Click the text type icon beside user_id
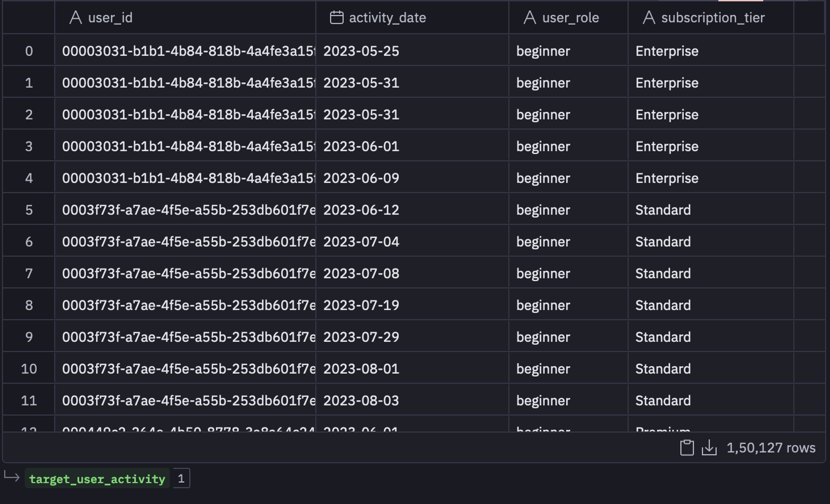The height and width of the screenshot is (504, 830). [76, 17]
